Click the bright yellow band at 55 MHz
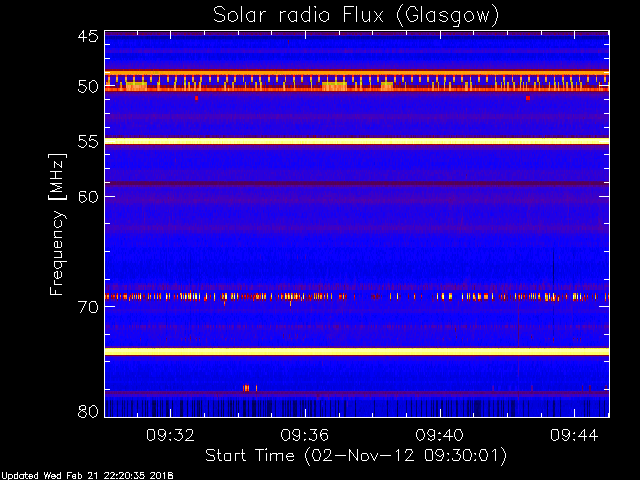Image resolution: width=640 pixels, height=480 pixels. pos(357,141)
